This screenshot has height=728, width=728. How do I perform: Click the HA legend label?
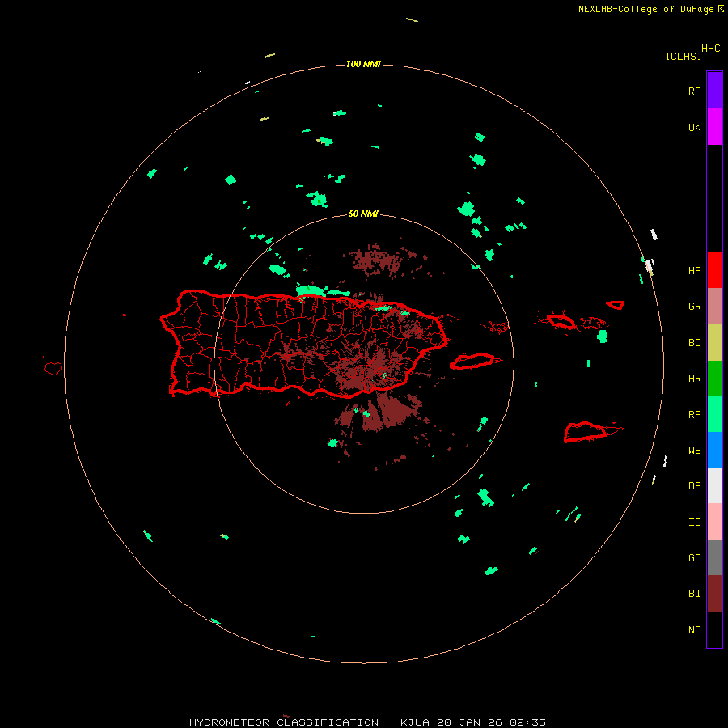pyautogui.click(x=694, y=270)
